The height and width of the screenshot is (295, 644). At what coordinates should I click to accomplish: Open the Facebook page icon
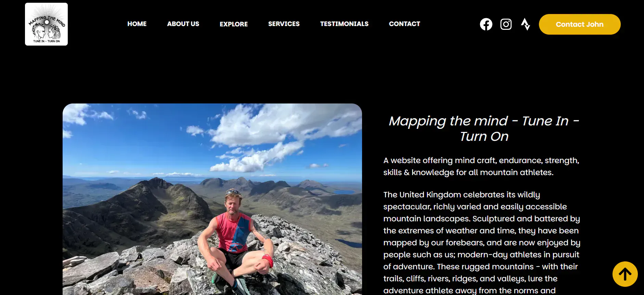coord(486,24)
